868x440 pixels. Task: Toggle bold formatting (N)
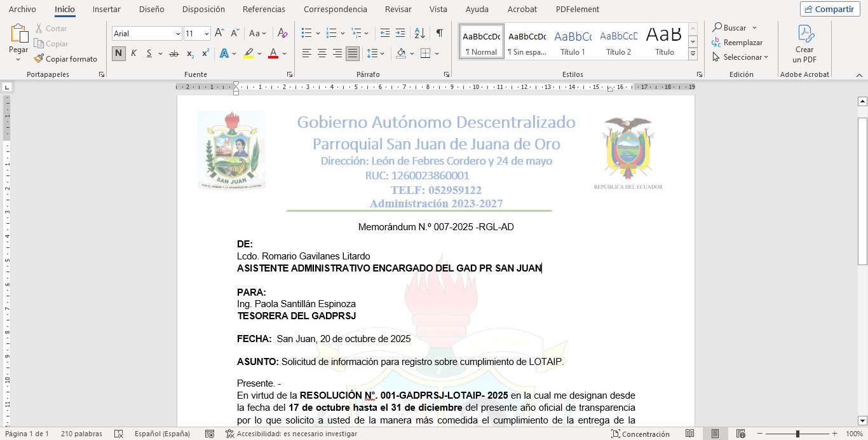tap(119, 53)
